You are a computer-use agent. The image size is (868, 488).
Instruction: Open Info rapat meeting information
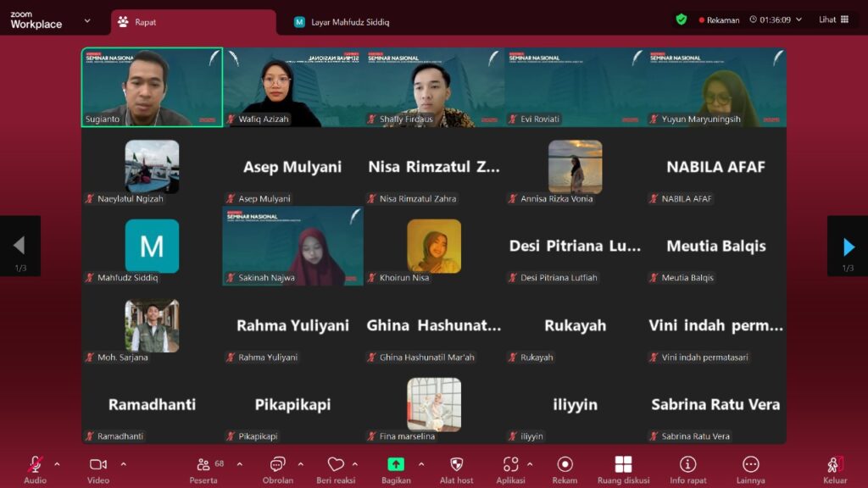click(687, 465)
